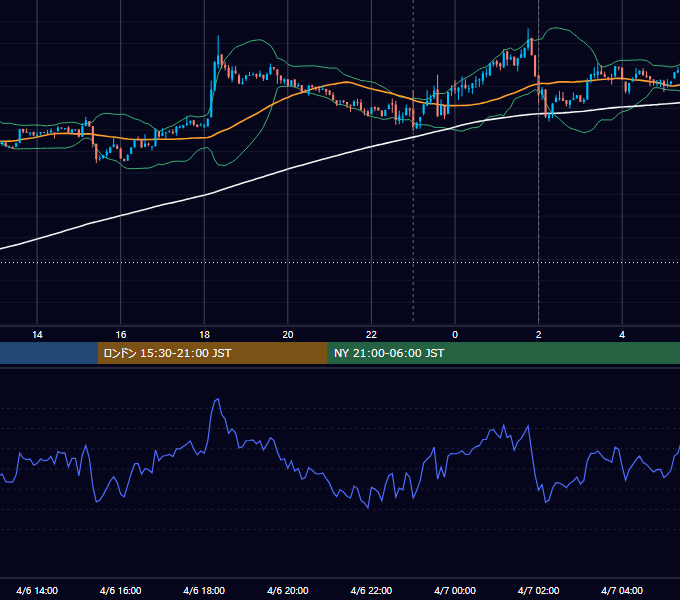Click the 4/6 18:00 label on the indicator axis
The width and height of the screenshot is (680, 600).
click(204, 590)
